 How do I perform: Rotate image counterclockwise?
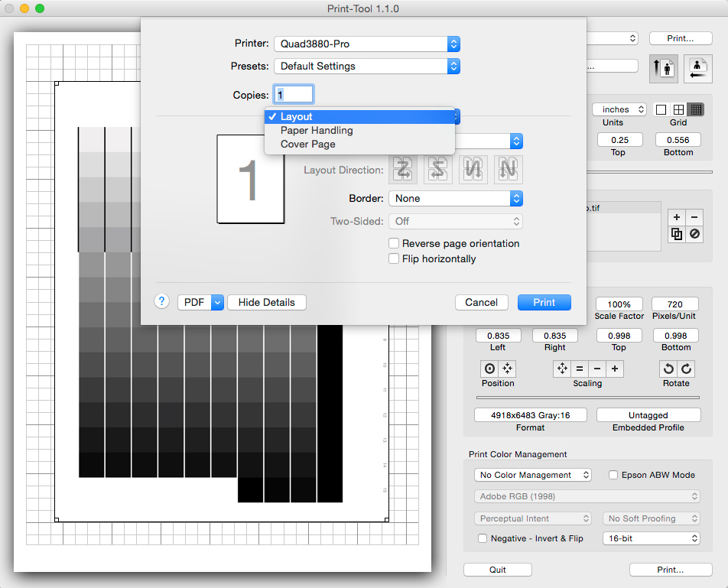point(668,369)
